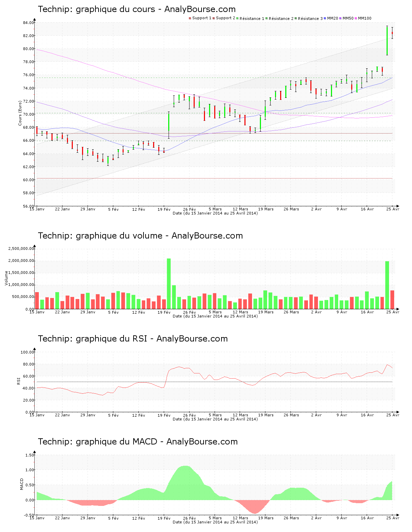
Task: Click title 'Technip: graphique du cours - AnalyBourse.com'
Action: [137, 9]
